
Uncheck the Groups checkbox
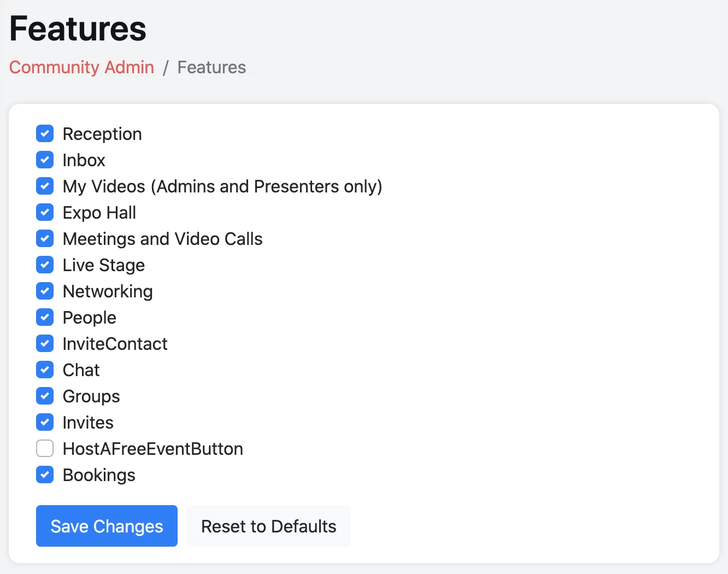[45, 396]
